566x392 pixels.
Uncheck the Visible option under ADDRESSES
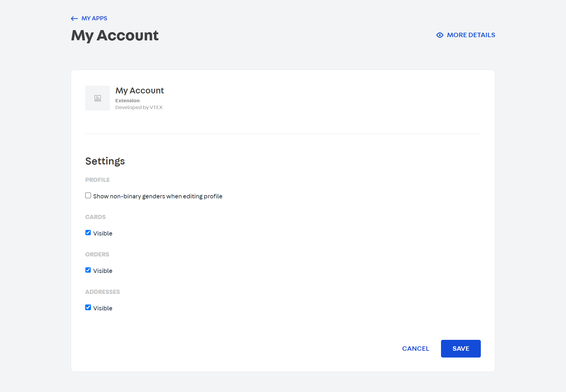tap(88, 307)
